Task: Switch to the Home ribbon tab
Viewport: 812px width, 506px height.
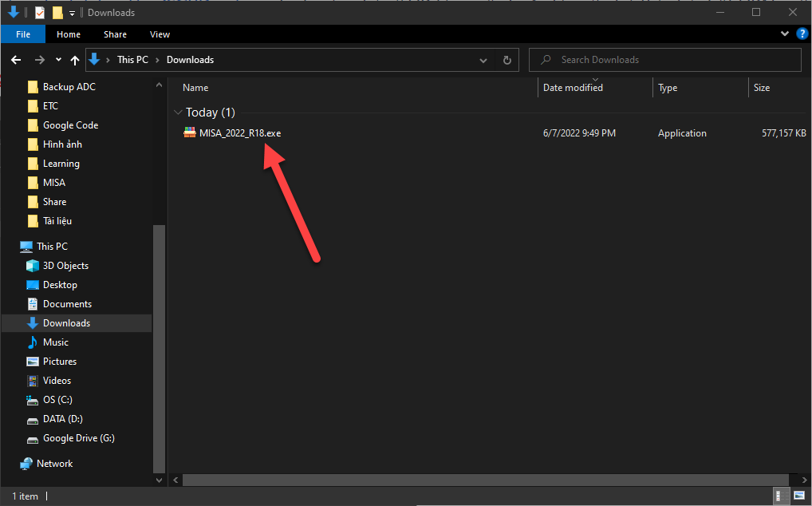Action: click(x=69, y=34)
